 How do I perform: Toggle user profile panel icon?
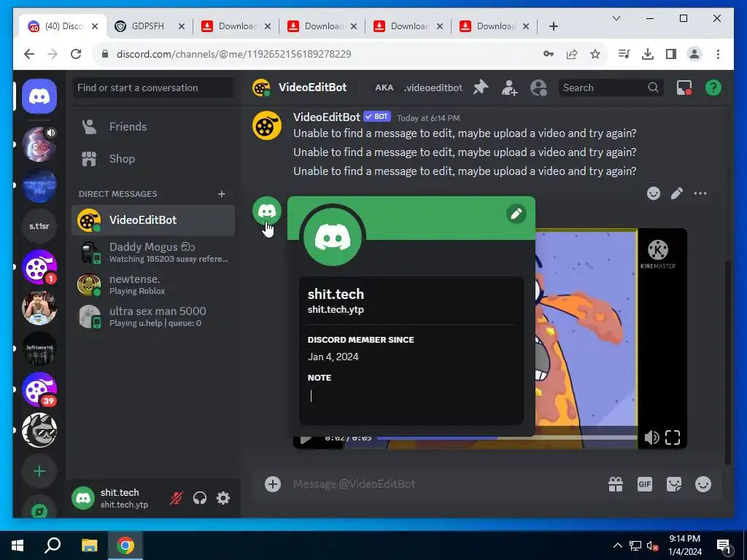click(x=538, y=87)
